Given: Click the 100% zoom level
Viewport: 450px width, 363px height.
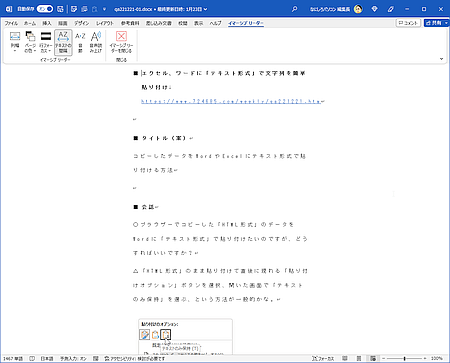Looking at the screenshot, I should [x=437, y=359].
